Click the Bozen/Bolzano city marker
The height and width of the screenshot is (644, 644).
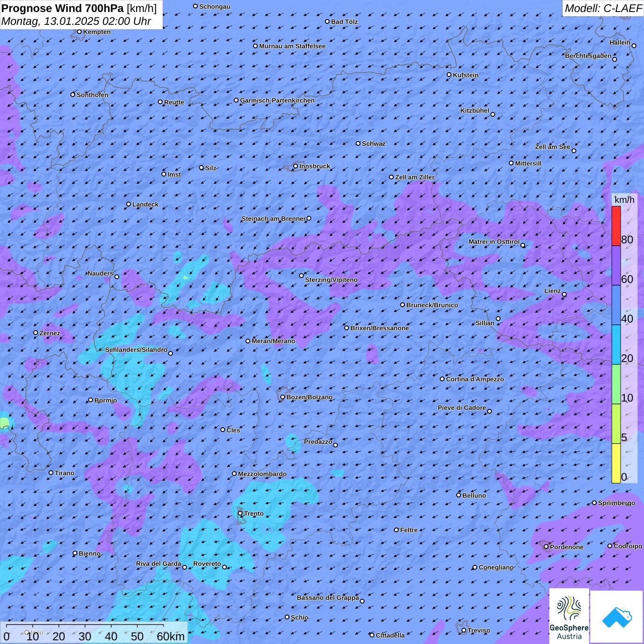[x=283, y=397]
